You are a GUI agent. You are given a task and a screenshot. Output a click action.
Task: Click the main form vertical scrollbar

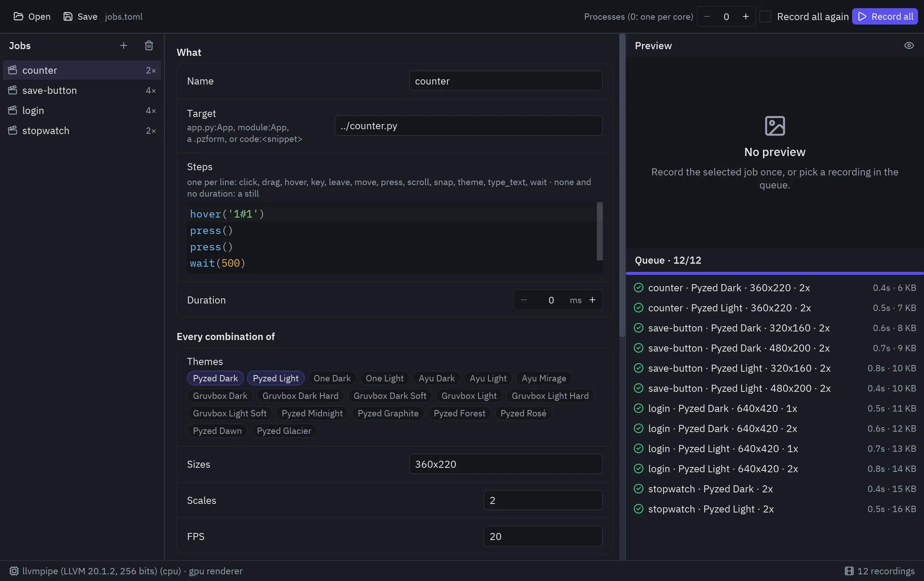622,185
